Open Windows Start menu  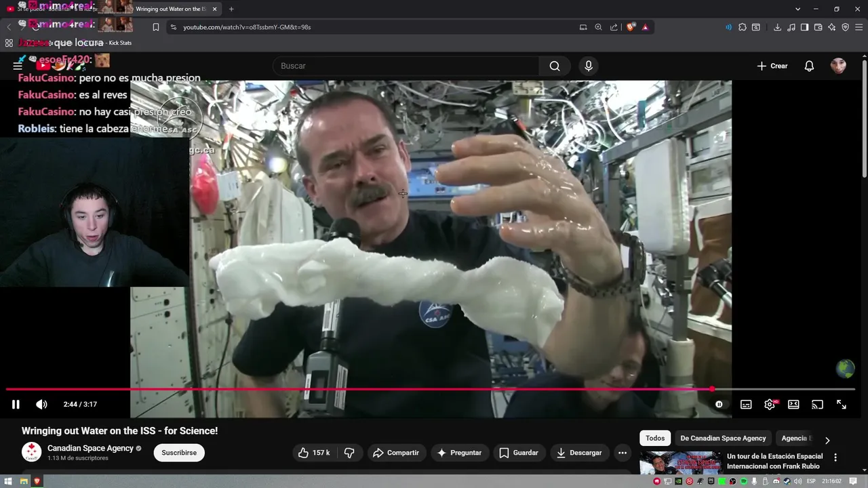pyautogui.click(x=8, y=481)
